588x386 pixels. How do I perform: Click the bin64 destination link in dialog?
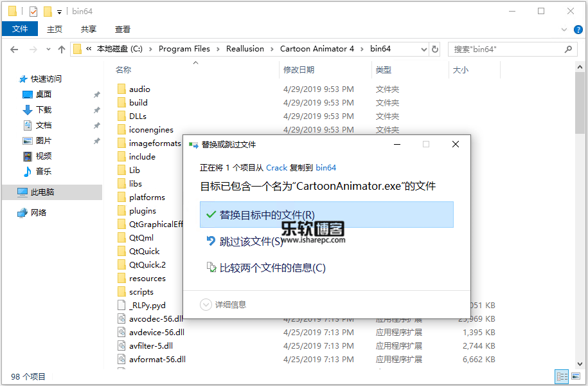(x=326, y=167)
